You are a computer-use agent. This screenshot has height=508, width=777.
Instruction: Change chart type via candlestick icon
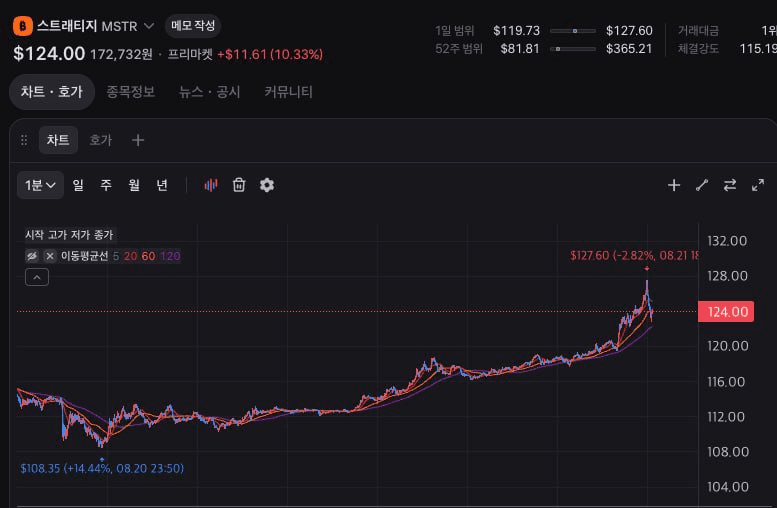tap(211, 185)
